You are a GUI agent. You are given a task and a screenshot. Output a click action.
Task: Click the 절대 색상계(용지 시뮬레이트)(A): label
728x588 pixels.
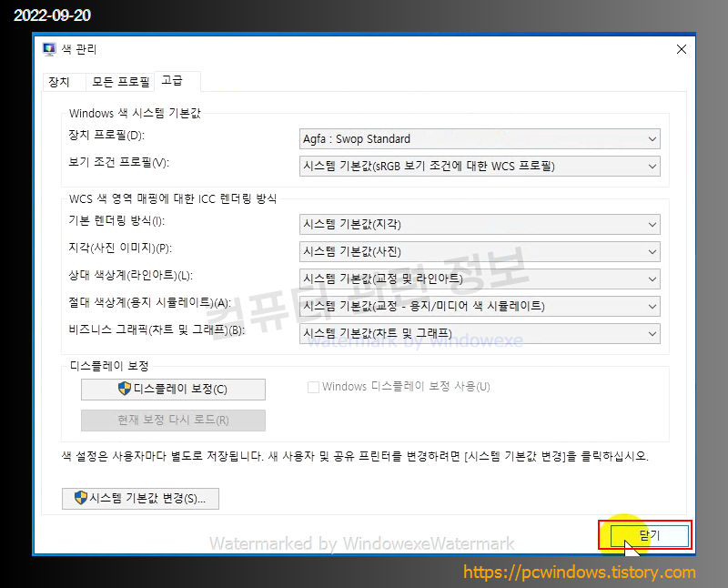click(149, 303)
